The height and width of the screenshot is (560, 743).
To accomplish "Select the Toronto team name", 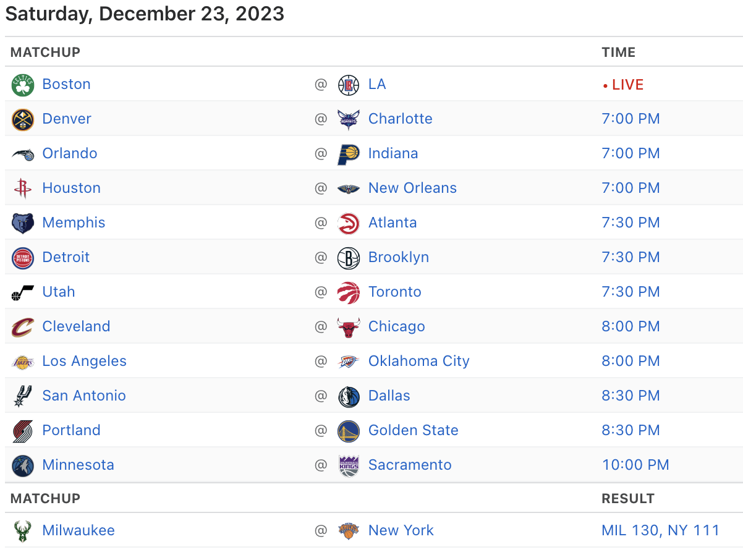I will (394, 292).
